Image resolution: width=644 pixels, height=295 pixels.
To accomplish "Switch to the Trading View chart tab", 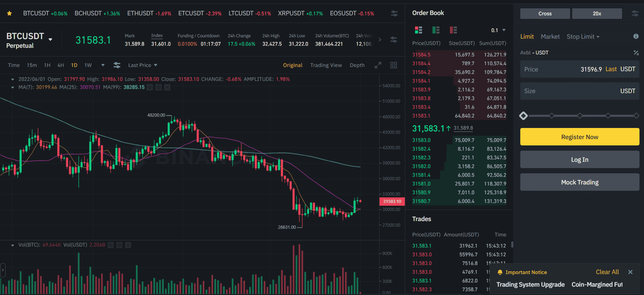I will (x=326, y=65).
